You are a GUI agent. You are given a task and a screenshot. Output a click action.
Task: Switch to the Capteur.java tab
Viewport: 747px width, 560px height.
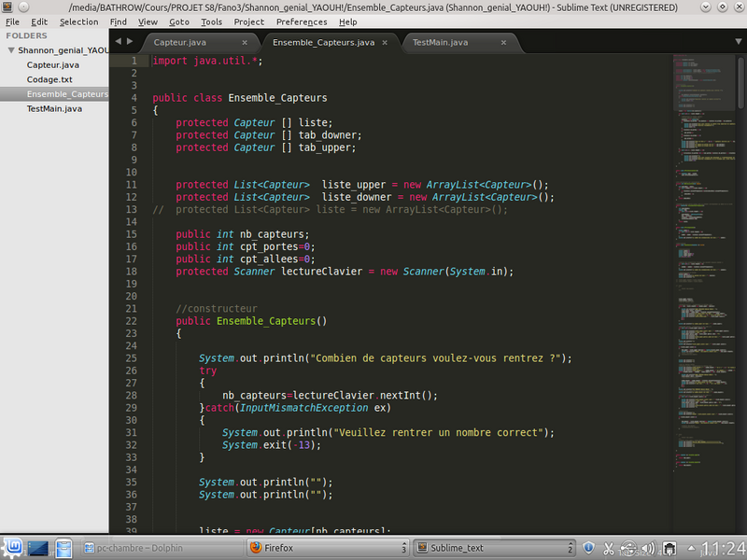[181, 43]
